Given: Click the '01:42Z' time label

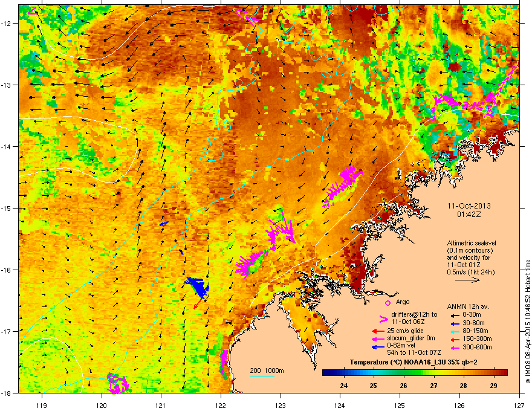Looking at the screenshot, I should [x=469, y=215].
